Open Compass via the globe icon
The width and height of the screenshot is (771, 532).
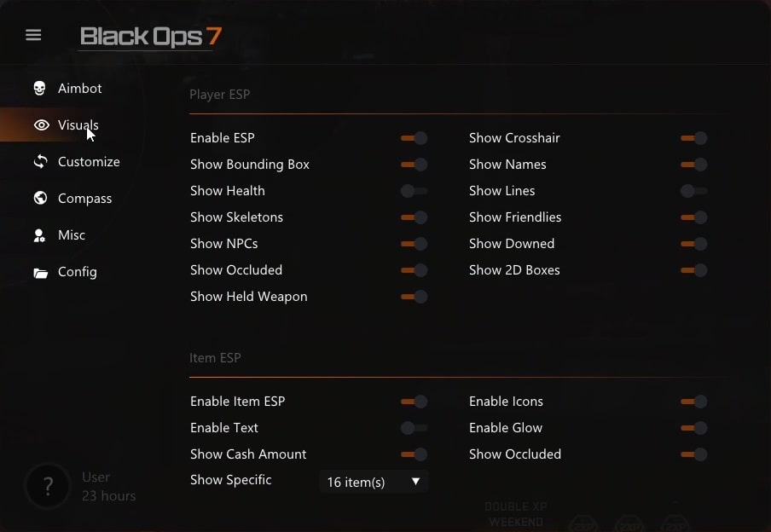[x=39, y=198]
